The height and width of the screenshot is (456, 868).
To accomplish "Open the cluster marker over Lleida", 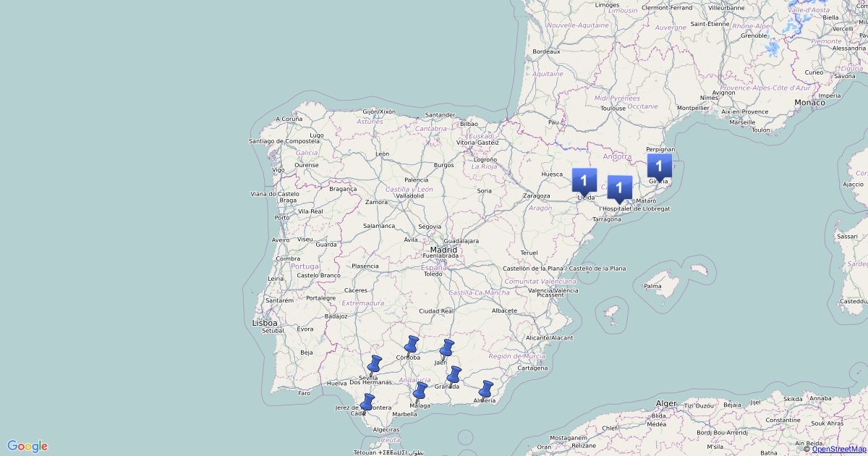I will point(584,180).
